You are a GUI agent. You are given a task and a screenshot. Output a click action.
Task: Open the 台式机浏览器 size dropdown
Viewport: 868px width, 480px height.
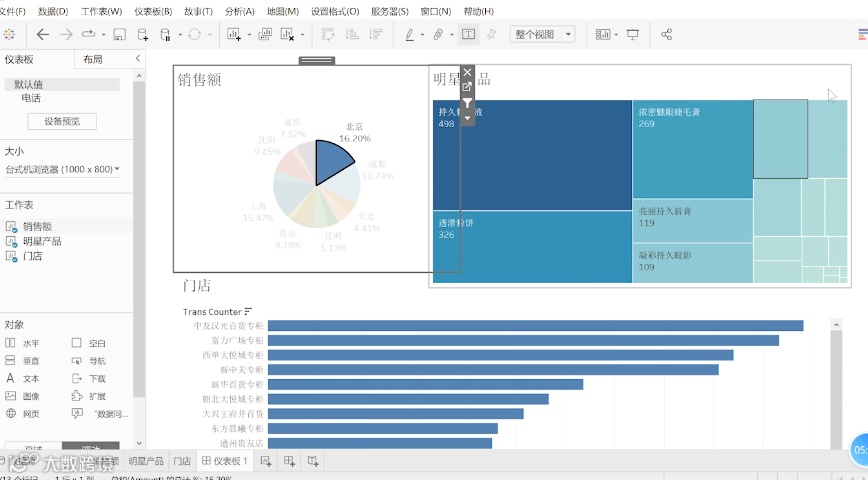(62, 169)
